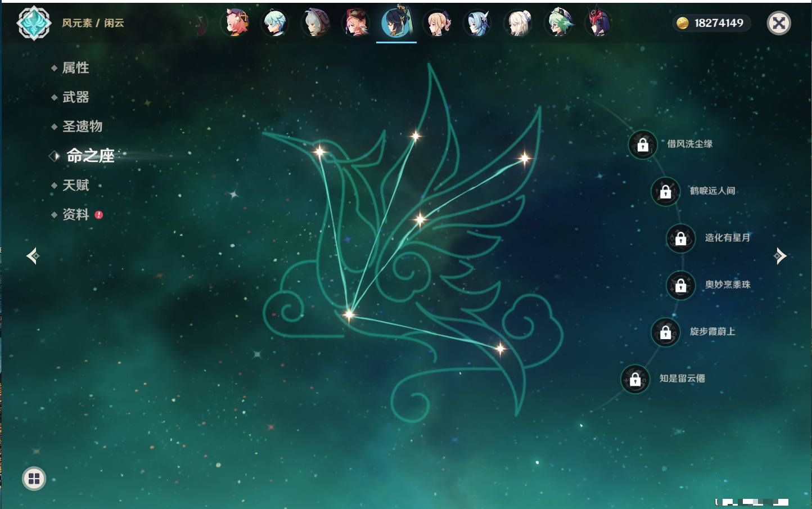This screenshot has width=812, height=509.
Task: Choose Ningguang's white-haired avatar
Action: click(518, 23)
